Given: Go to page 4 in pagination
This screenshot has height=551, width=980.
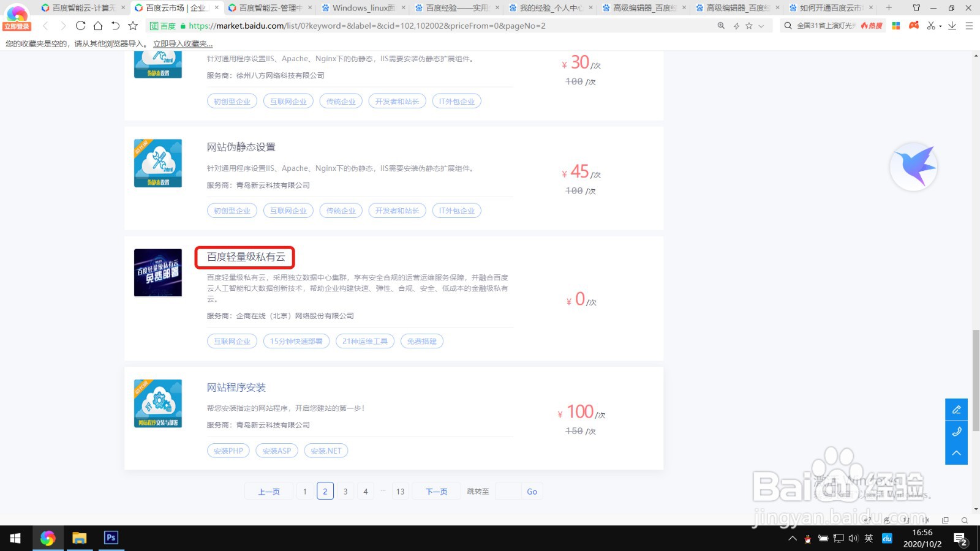Looking at the screenshot, I should point(366,491).
